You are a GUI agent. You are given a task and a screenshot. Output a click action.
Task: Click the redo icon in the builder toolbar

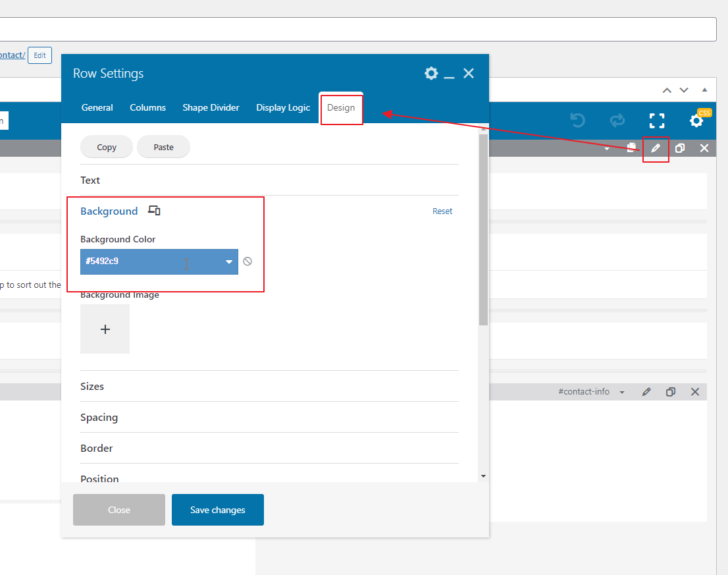[x=617, y=121]
